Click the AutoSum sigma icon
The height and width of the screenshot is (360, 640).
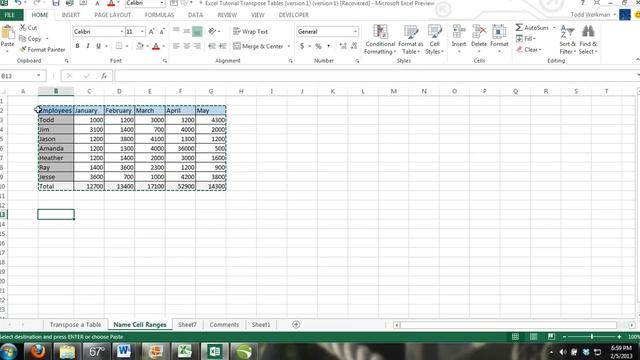click(519, 27)
